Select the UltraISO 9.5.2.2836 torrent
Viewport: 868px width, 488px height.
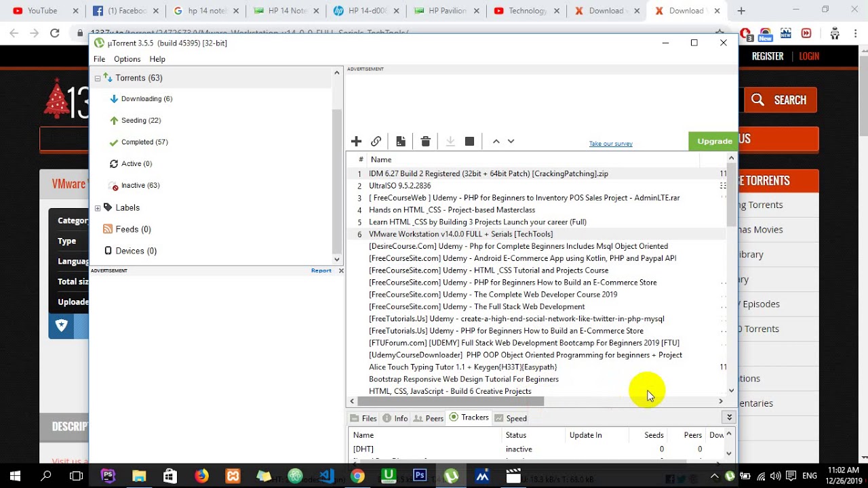click(x=399, y=186)
